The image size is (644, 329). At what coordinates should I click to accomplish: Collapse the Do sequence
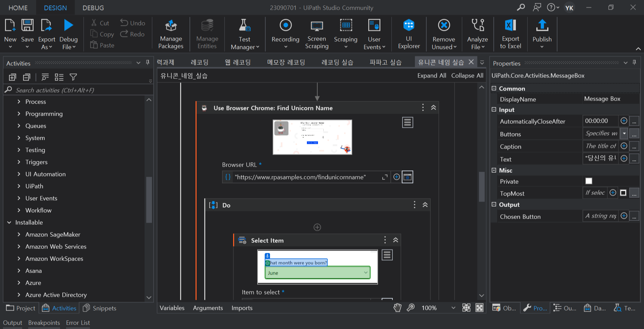[x=425, y=205]
